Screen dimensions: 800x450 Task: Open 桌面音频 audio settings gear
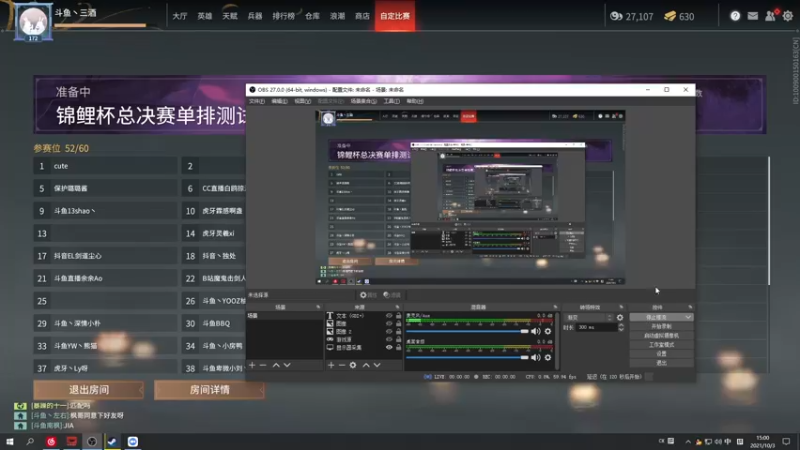tap(548, 358)
